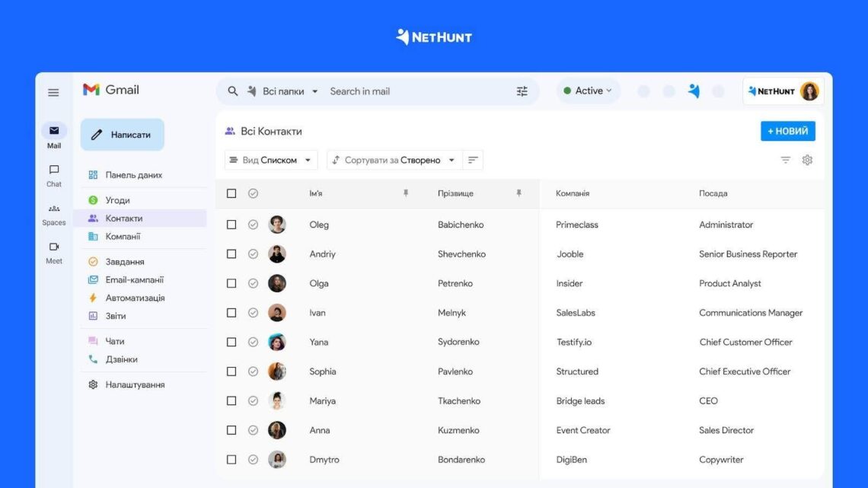The height and width of the screenshot is (488, 868).
Task: Open the filter icon near the settings gear
Action: (x=786, y=160)
